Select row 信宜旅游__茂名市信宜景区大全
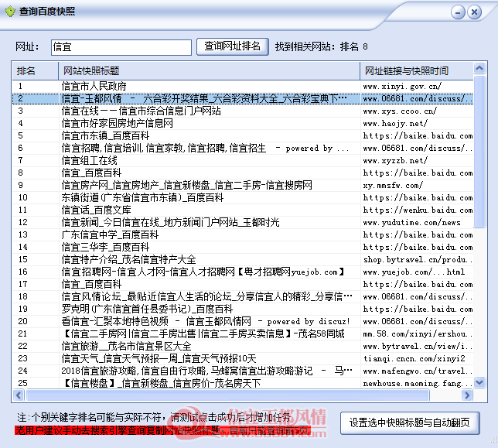Image resolution: width=498 pixels, height=448 pixels. pos(243,347)
